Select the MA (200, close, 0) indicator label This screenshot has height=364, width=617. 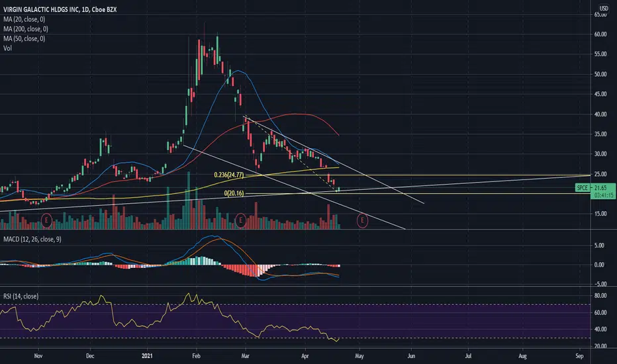[26, 28]
